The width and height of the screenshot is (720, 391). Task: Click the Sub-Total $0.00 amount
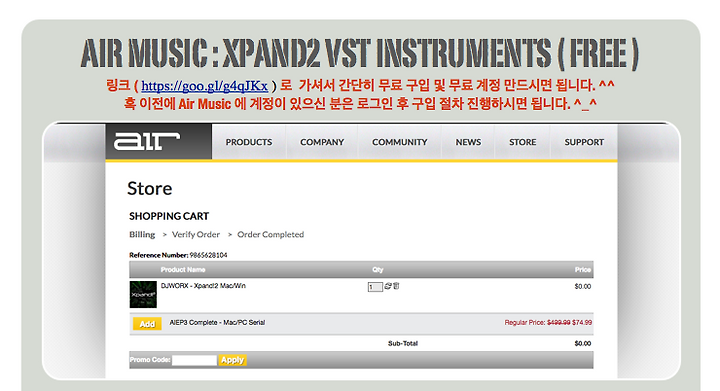[x=583, y=343]
